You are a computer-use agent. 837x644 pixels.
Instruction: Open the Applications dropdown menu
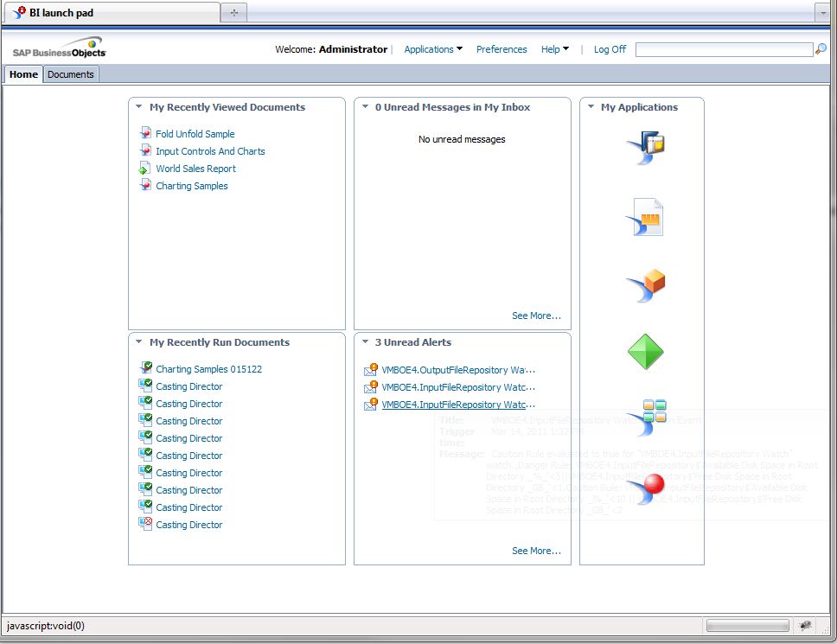[433, 49]
